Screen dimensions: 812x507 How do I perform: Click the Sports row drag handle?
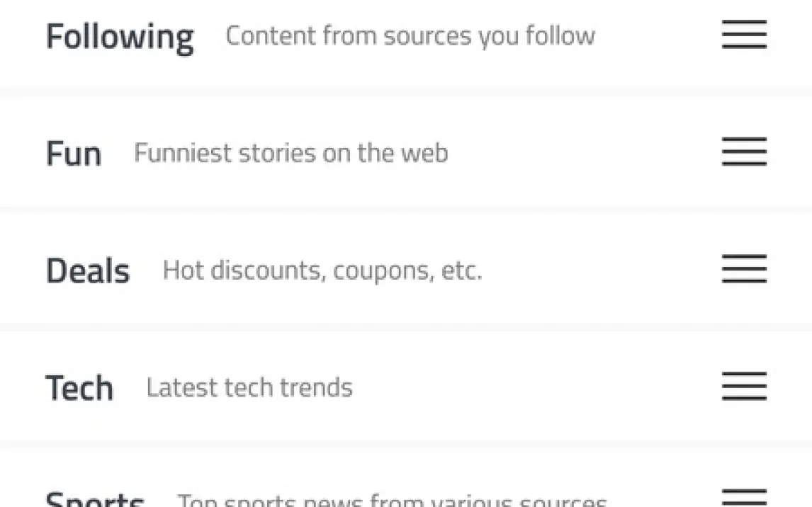(744, 498)
